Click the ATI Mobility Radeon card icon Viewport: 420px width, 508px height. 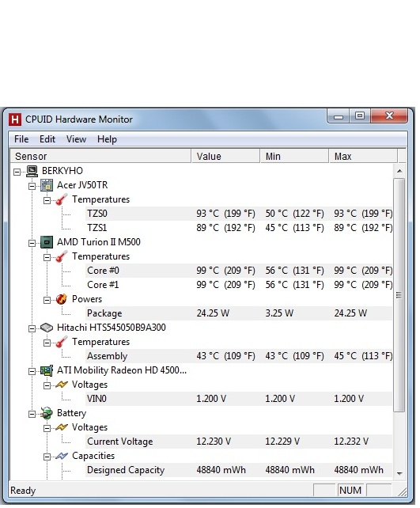47,370
